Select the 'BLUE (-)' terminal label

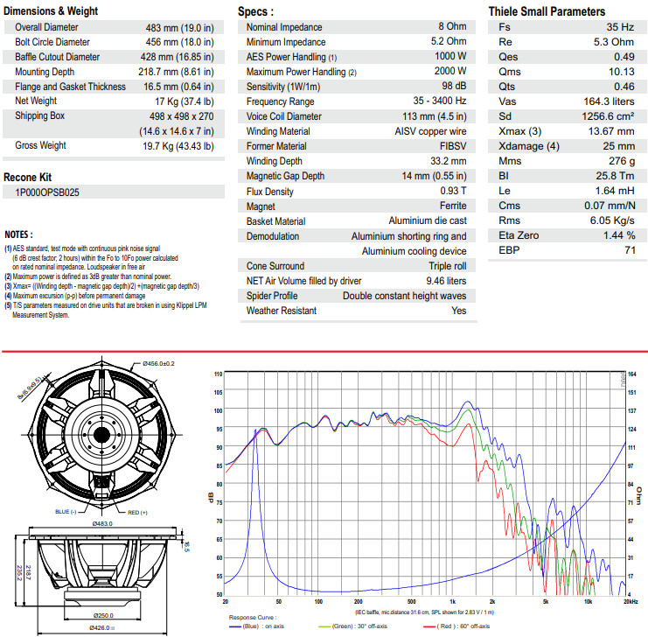pos(66,512)
